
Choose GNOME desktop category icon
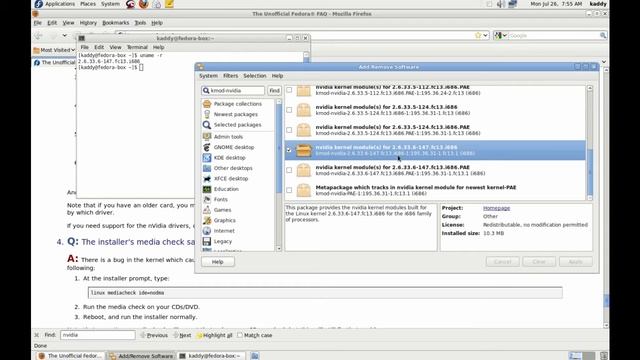pyautogui.click(x=207, y=147)
